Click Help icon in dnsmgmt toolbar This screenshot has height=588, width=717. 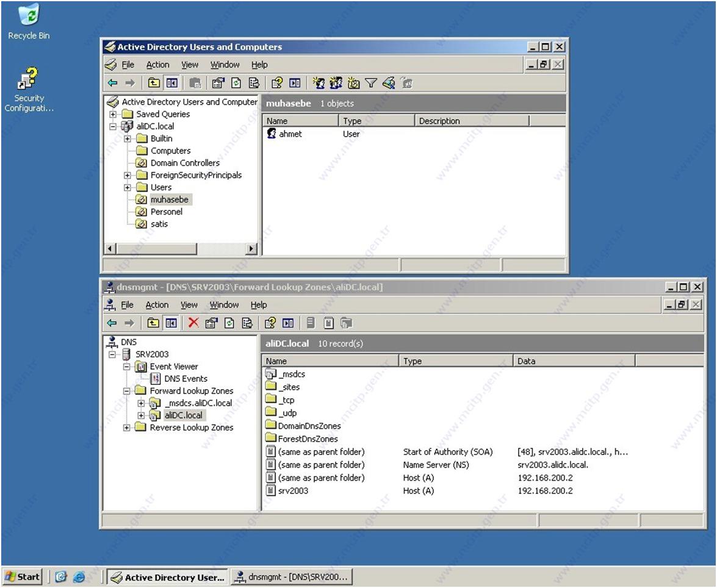coord(270,323)
